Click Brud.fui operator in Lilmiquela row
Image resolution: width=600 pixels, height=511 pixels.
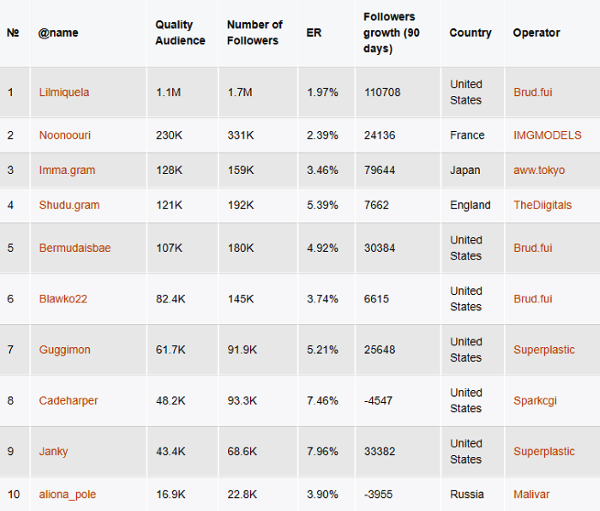click(x=533, y=92)
